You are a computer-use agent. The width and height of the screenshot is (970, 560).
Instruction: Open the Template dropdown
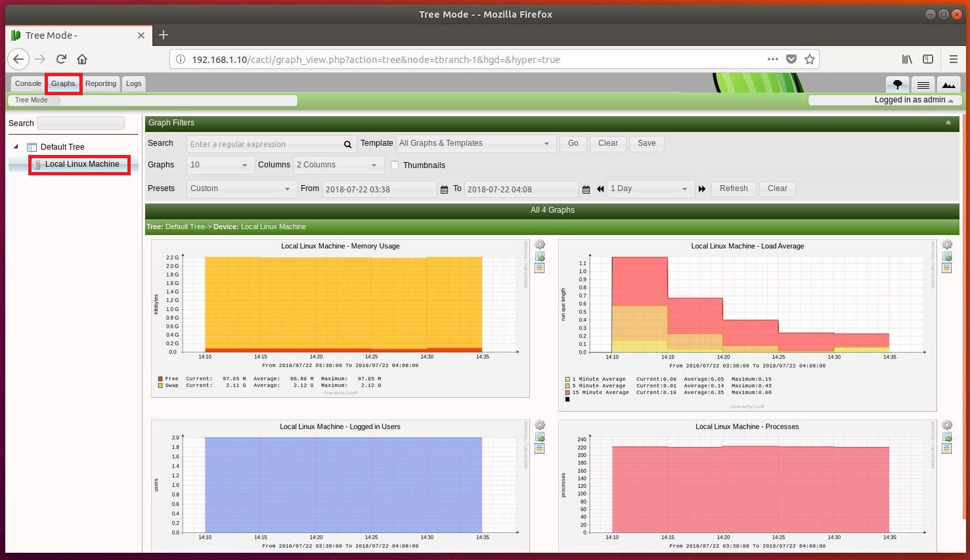click(475, 144)
